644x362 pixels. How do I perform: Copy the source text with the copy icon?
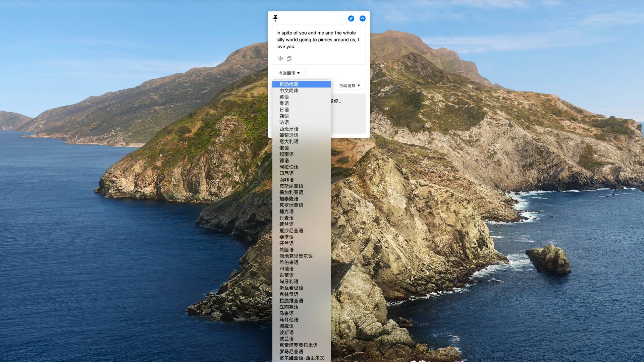(x=289, y=59)
